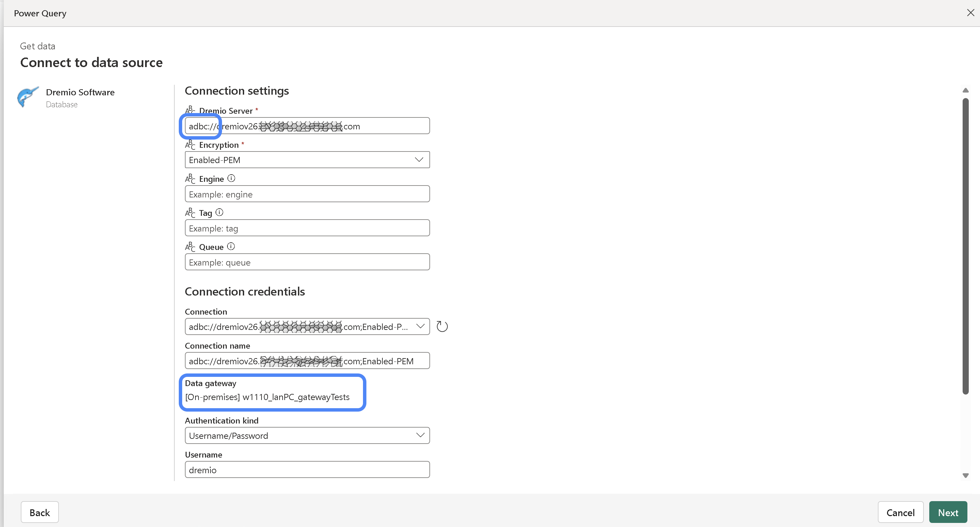The image size is (980, 527).
Task: Click the Connection name field
Action: [x=307, y=361]
